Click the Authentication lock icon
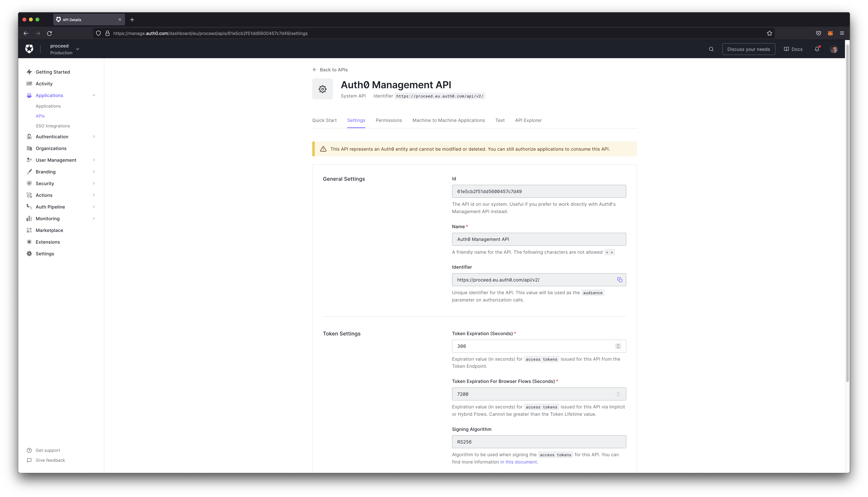 (x=29, y=137)
